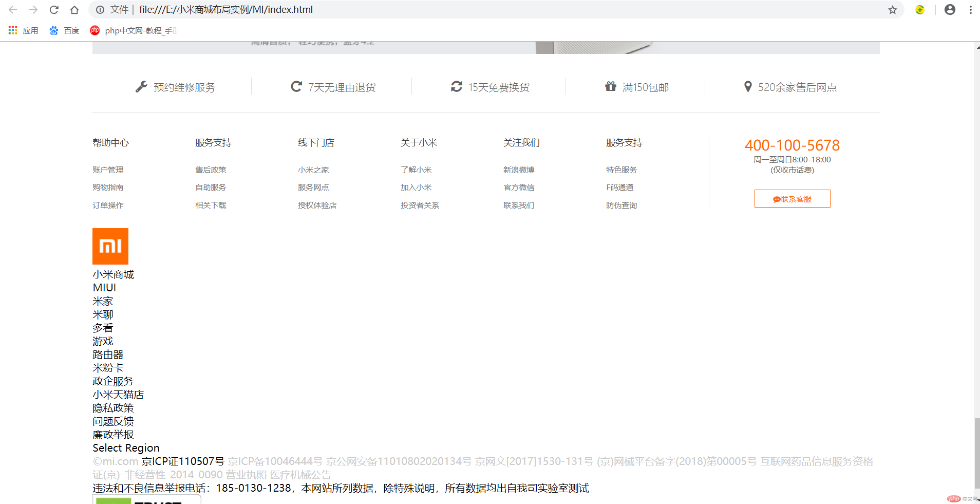Click 廉政举报 footer link
Viewport: 980px width, 504px height.
[x=113, y=435]
